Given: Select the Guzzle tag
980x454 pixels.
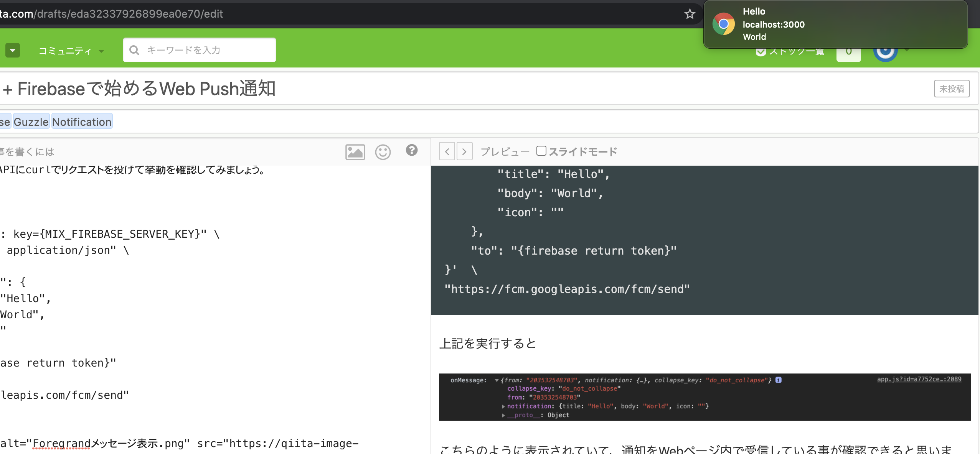Looking at the screenshot, I should (31, 122).
